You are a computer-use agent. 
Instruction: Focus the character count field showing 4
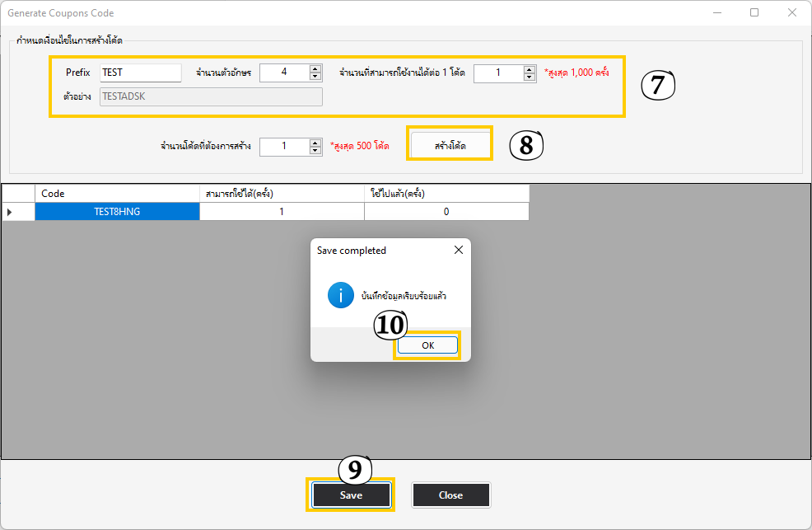coord(283,73)
